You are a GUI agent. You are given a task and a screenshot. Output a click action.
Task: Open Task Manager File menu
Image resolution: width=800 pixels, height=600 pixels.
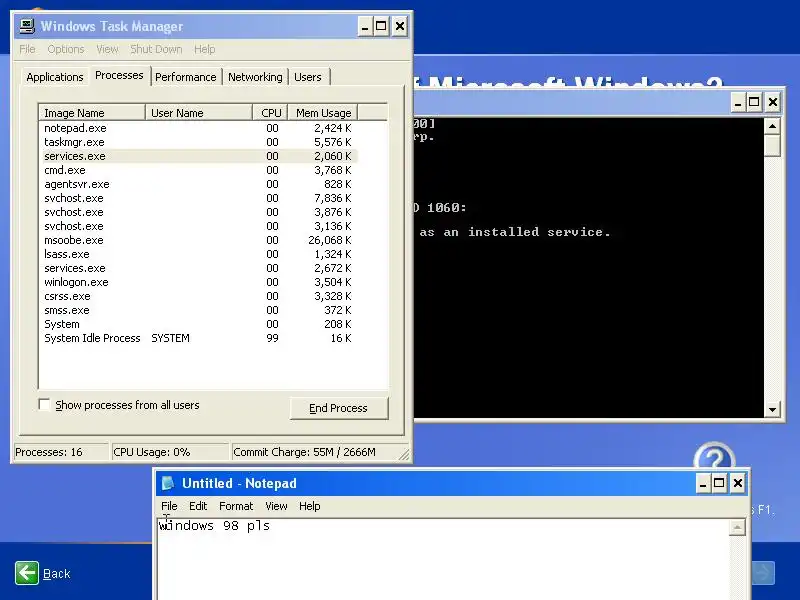pyautogui.click(x=27, y=49)
